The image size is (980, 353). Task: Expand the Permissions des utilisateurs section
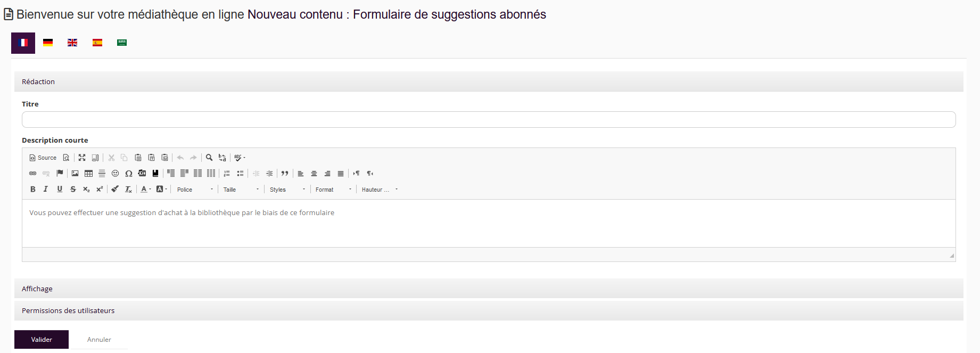point(68,310)
